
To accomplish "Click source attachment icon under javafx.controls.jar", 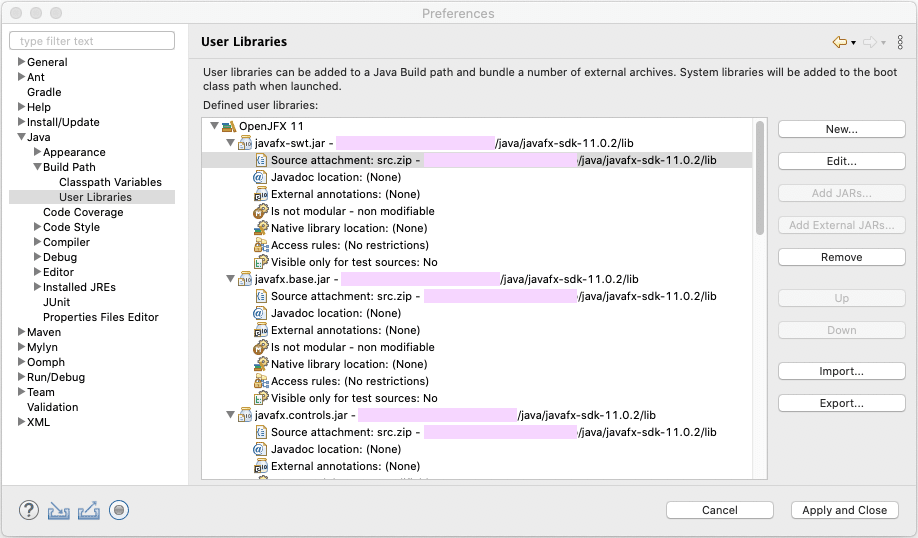I will [261, 431].
